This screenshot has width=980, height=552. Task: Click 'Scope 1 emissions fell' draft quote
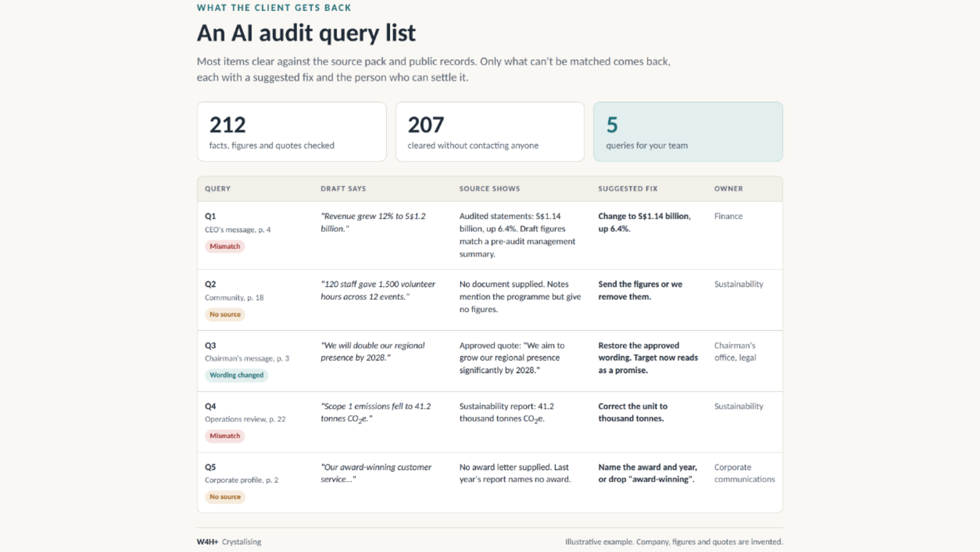click(x=376, y=412)
